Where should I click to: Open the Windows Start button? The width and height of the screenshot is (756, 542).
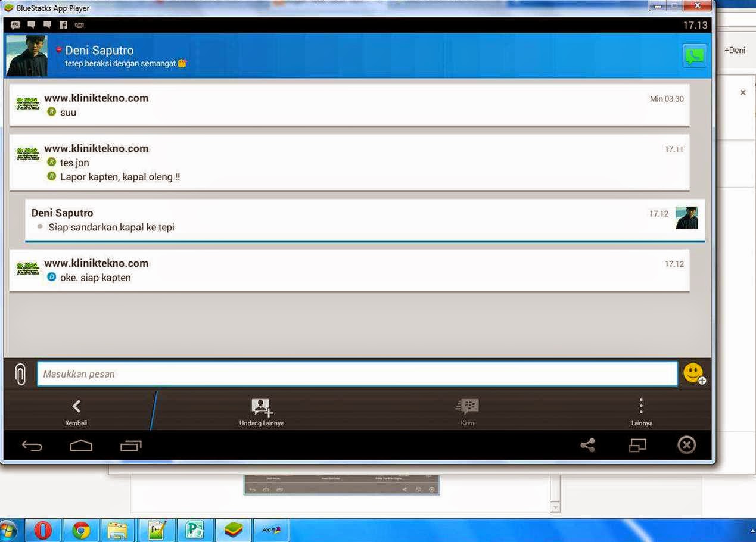click(x=8, y=530)
